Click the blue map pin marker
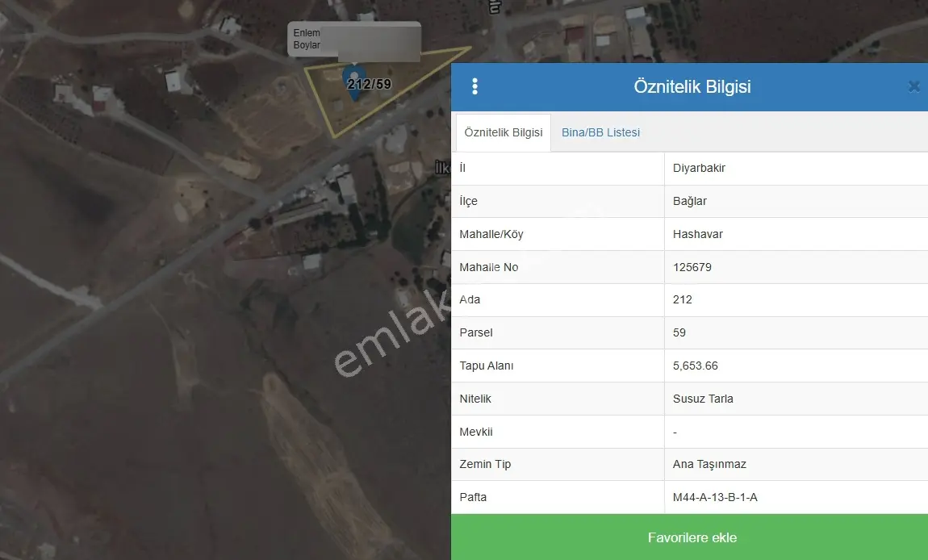928x560 pixels. [354, 84]
